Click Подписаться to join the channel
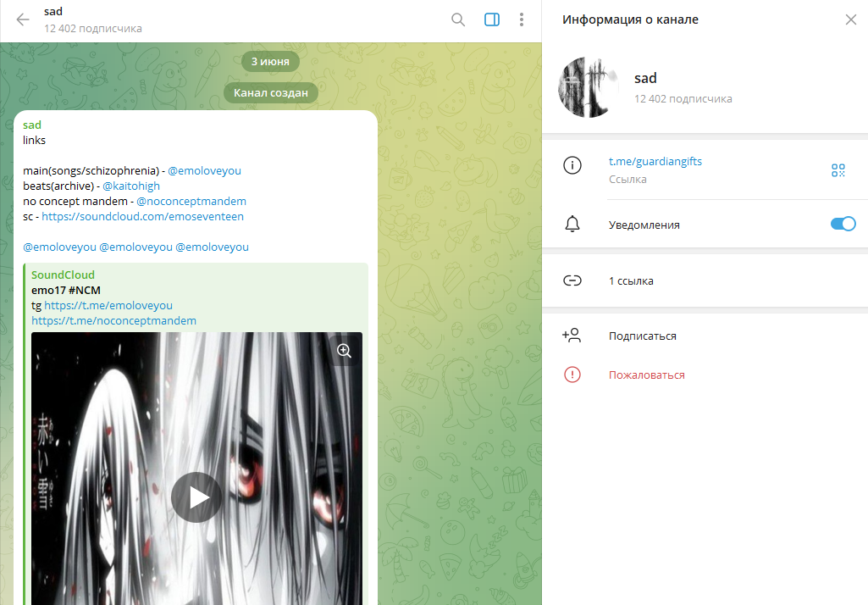 (x=642, y=336)
